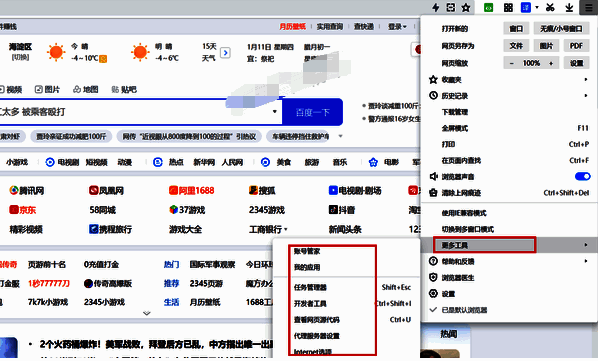Image resolution: width=598 pixels, height=361 pixels.
Task: Click the screenshot capture frame icon
Action: (451, 7)
